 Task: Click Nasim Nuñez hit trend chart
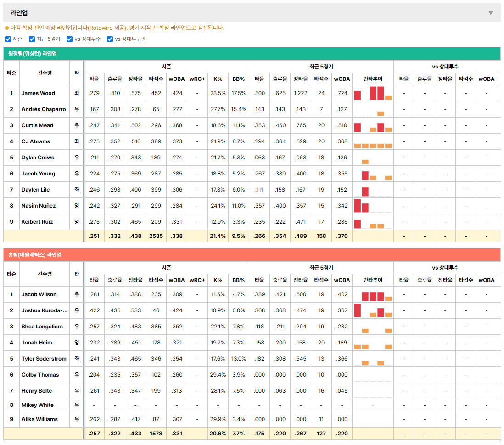pyautogui.click(x=373, y=206)
